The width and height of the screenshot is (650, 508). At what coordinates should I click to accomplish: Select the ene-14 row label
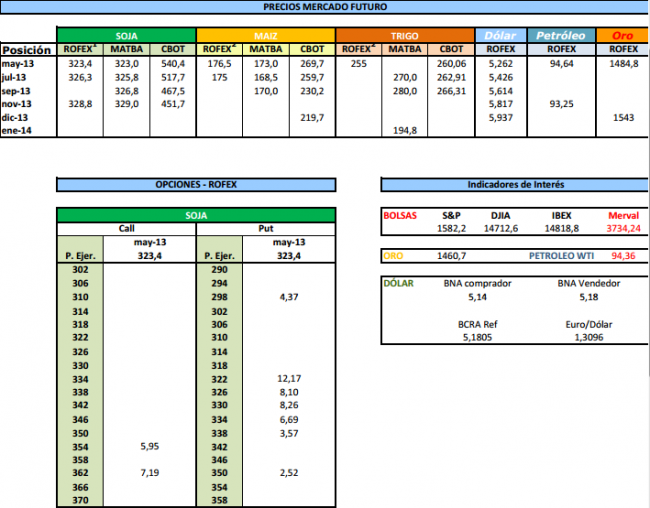17,130
